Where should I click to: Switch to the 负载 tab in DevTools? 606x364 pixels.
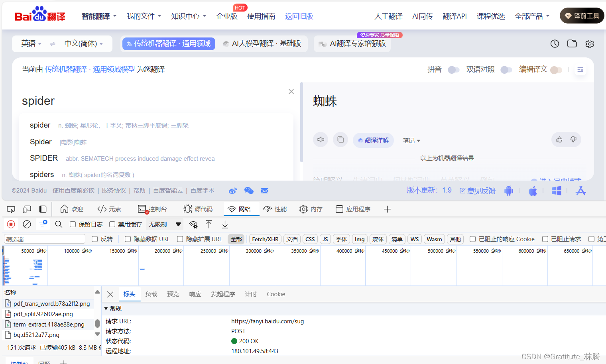coord(151,294)
